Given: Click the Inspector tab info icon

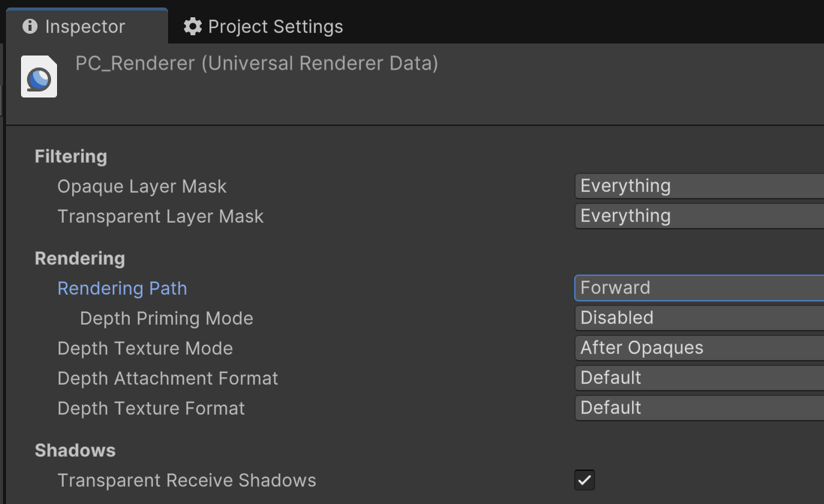Looking at the screenshot, I should click(x=30, y=26).
